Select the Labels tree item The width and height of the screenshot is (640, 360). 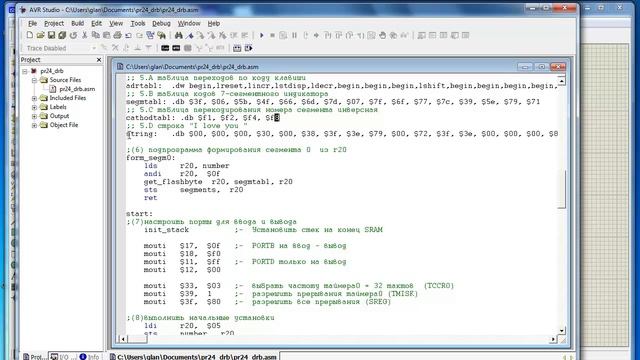pyautogui.click(x=58, y=107)
